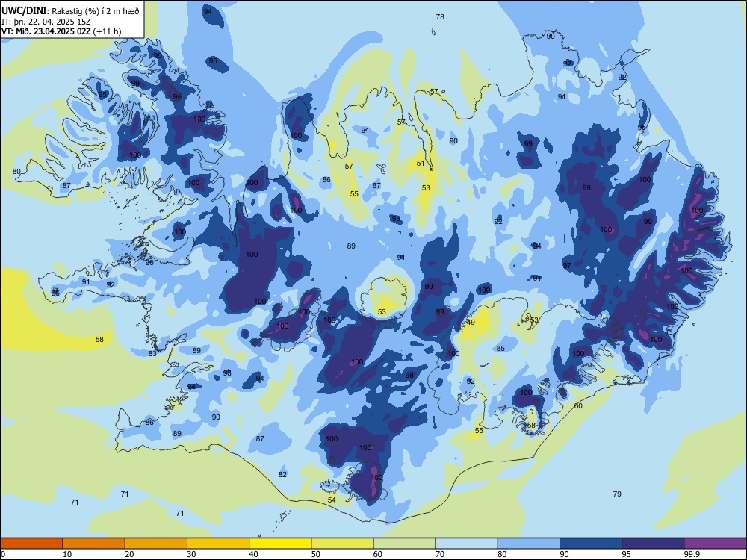Click the legend tick label '95'

[x=626, y=554]
